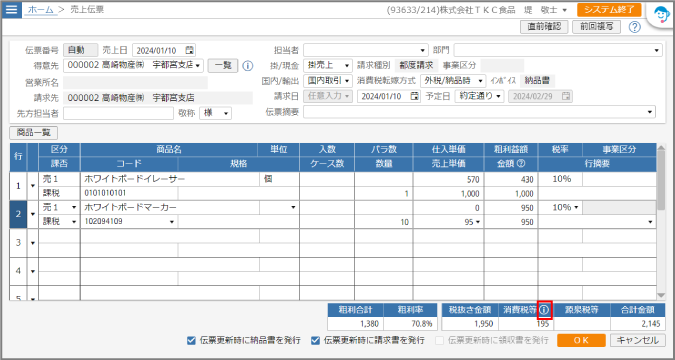Viewport: 675px width, 360px height.
Task: Open the hamburger main menu
Action: coord(12,9)
